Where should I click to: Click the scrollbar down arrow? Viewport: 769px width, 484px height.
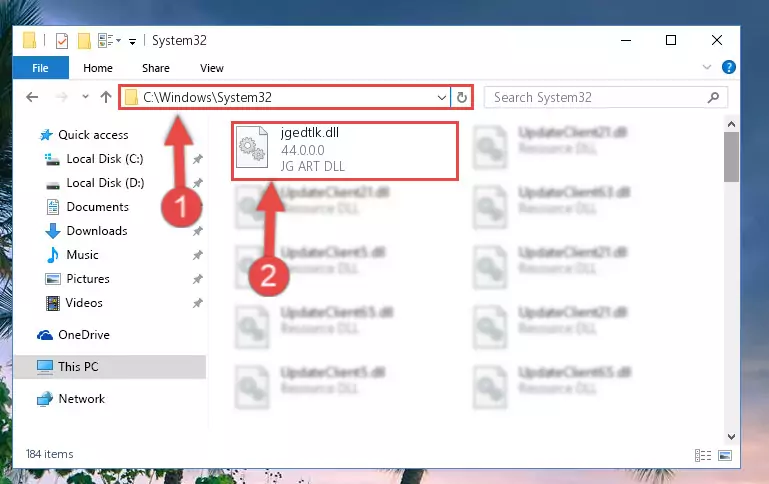[x=731, y=436]
